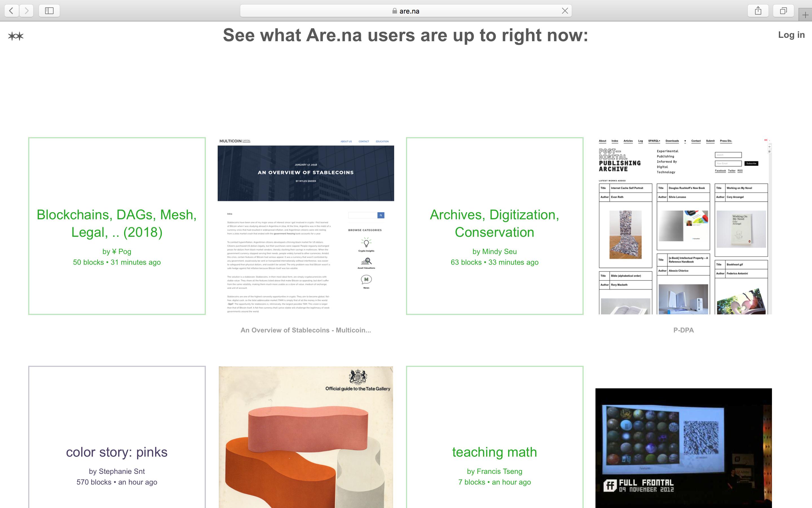Click the Safari back arrow button

tap(11, 11)
